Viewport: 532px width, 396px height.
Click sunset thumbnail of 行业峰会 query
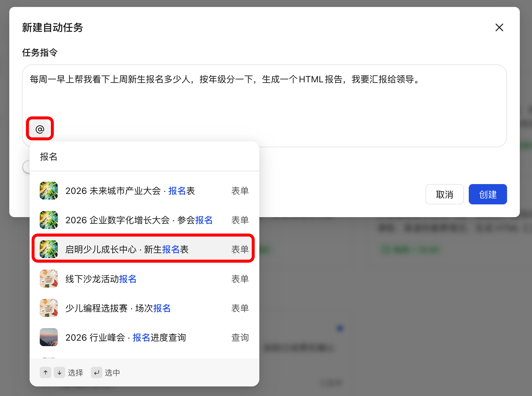point(49,337)
